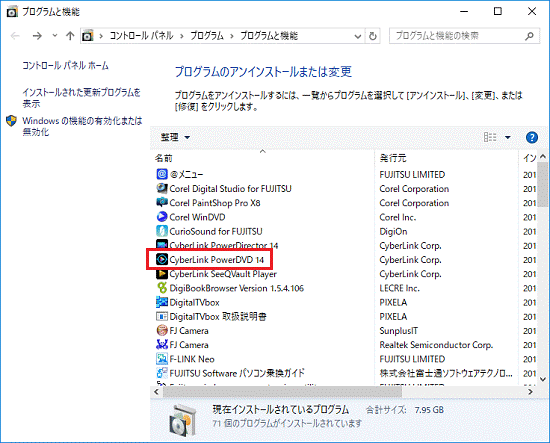Select DigiBookBrowser Version 1.5.4.106 entry
Image resolution: width=550 pixels, height=443 pixels.
point(237,288)
